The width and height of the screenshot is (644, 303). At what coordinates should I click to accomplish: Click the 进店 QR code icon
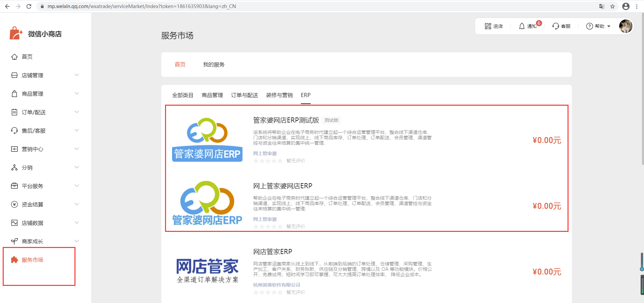488,26
